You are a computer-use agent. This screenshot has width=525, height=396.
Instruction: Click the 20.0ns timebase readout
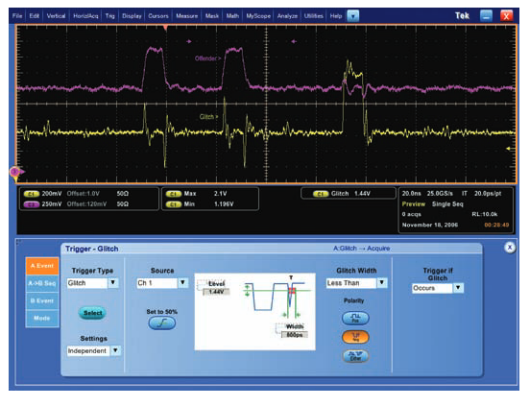pyautogui.click(x=411, y=194)
